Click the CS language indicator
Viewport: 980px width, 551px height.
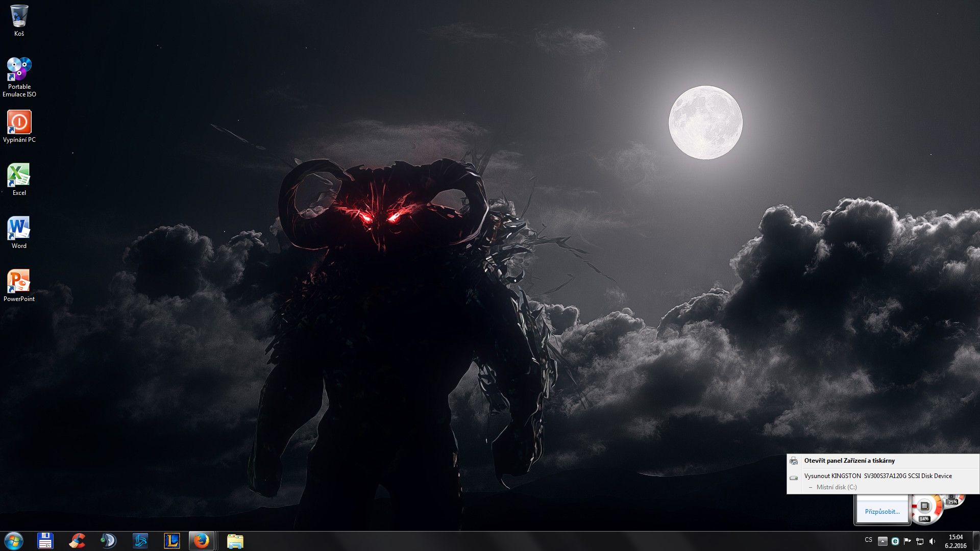pos(869,540)
